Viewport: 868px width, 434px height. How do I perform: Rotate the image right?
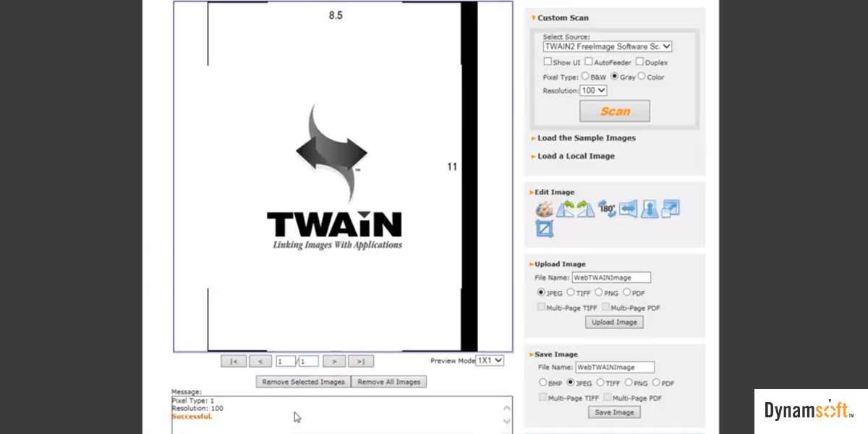pyautogui.click(x=585, y=210)
